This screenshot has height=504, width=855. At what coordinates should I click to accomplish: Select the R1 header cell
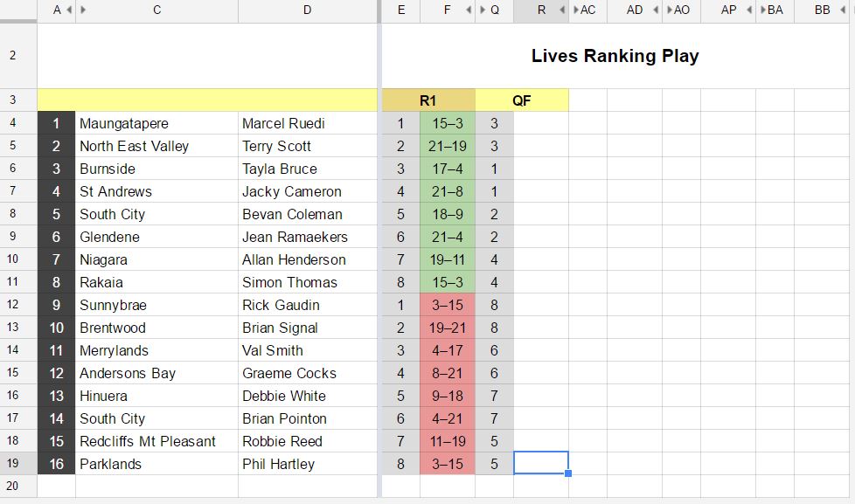(x=427, y=100)
